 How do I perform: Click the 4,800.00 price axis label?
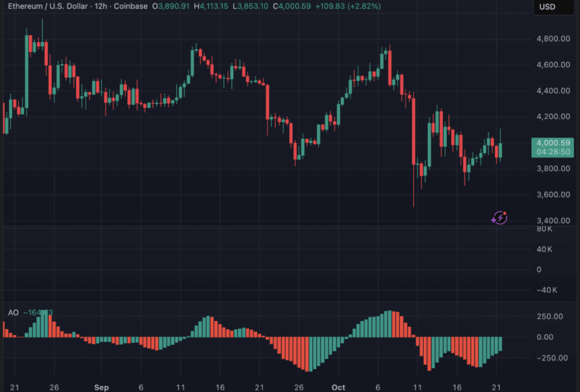coord(553,39)
